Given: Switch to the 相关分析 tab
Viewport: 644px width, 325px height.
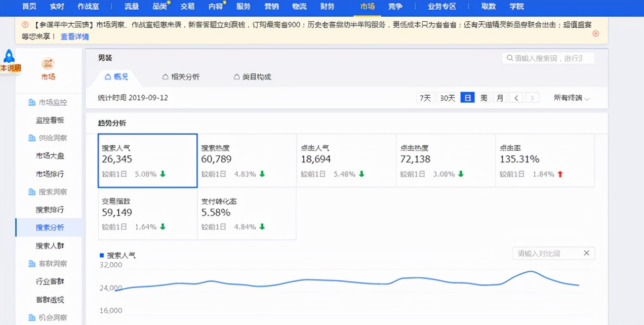Looking at the screenshot, I should pyautogui.click(x=181, y=76).
